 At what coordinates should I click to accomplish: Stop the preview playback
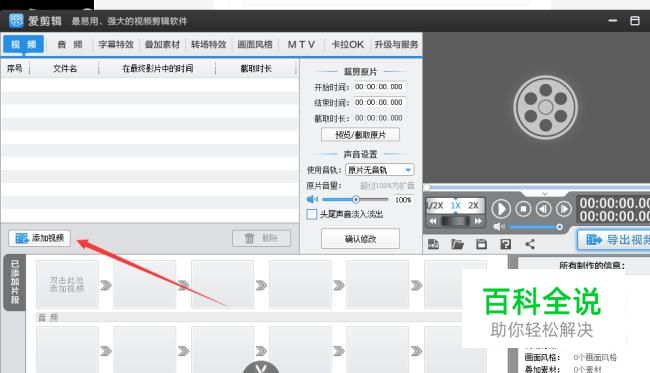click(x=523, y=209)
